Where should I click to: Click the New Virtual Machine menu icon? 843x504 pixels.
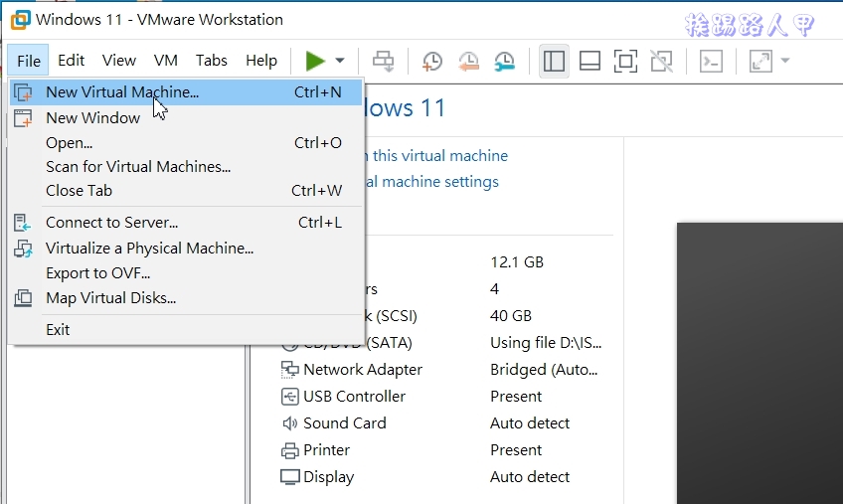pos(23,92)
